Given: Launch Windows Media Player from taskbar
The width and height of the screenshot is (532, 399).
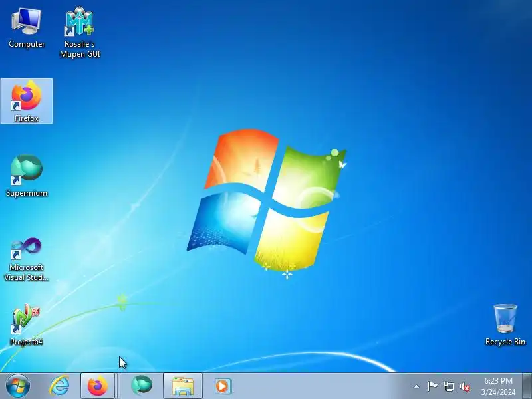Looking at the screenshot, I should (223, 386).
